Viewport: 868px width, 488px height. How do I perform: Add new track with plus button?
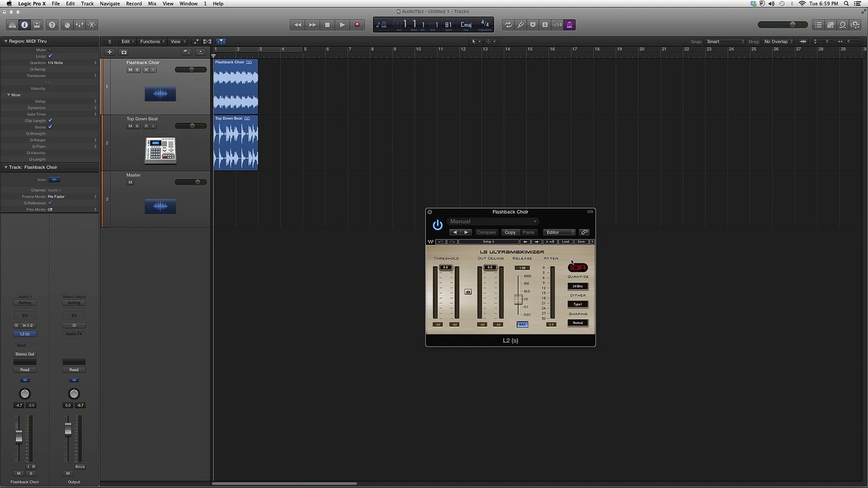pos(110,52)
